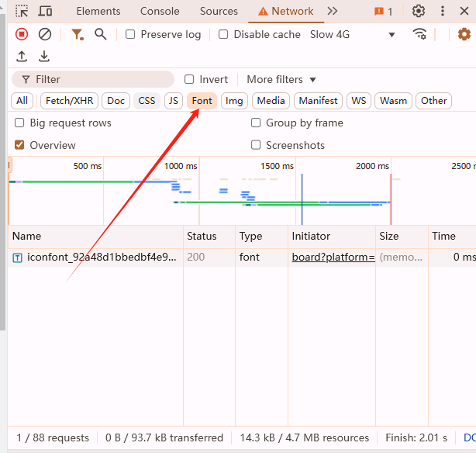Filter by CSS requests
476x453 pixels.
pos(147,101)
